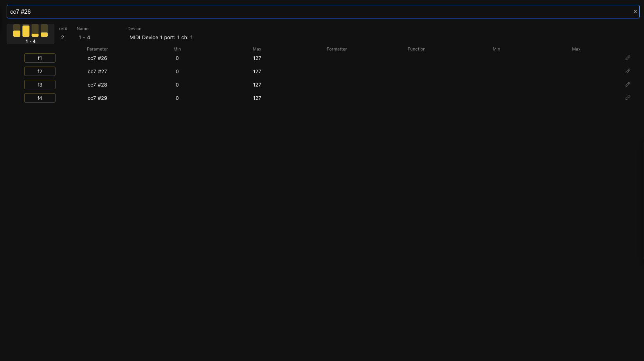The image size is (644, 361).
Task: Edit the cc7 #27 row using the pencil icon
Action: [x=628, y=71]
